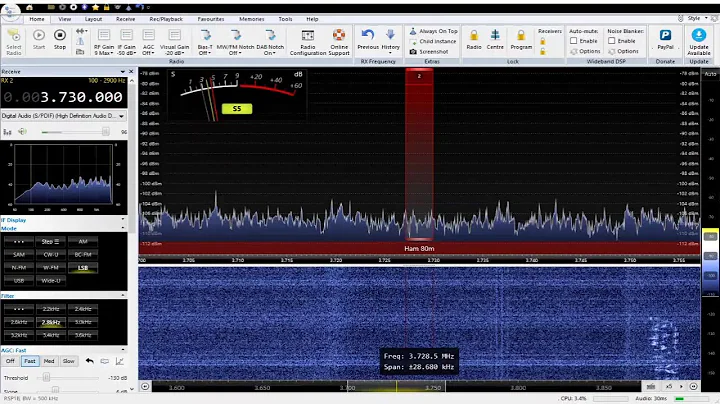Open IF Gain -50 dB dropdown
This screenshot has height=404, width=720.
click(126, 43)
